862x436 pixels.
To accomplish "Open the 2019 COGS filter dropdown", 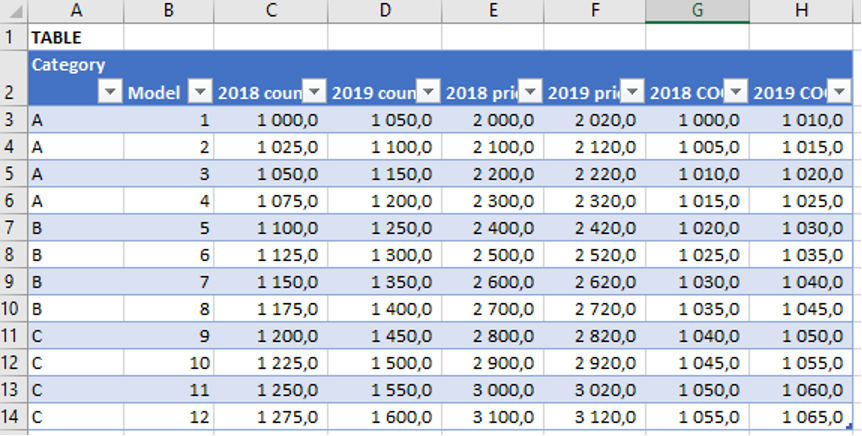I will point(839,92).
